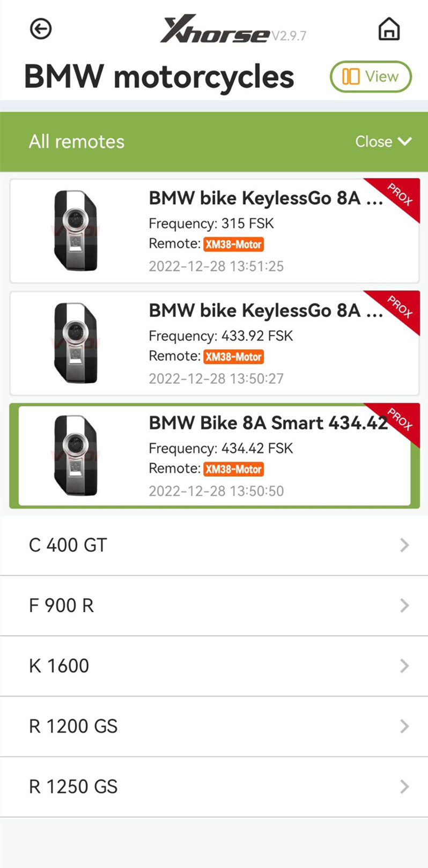The width and height of the screenshot is (428, 868).
Task: Tap XM38-Motor tag on 434.42 FSK remote
Action: point(234,470)
